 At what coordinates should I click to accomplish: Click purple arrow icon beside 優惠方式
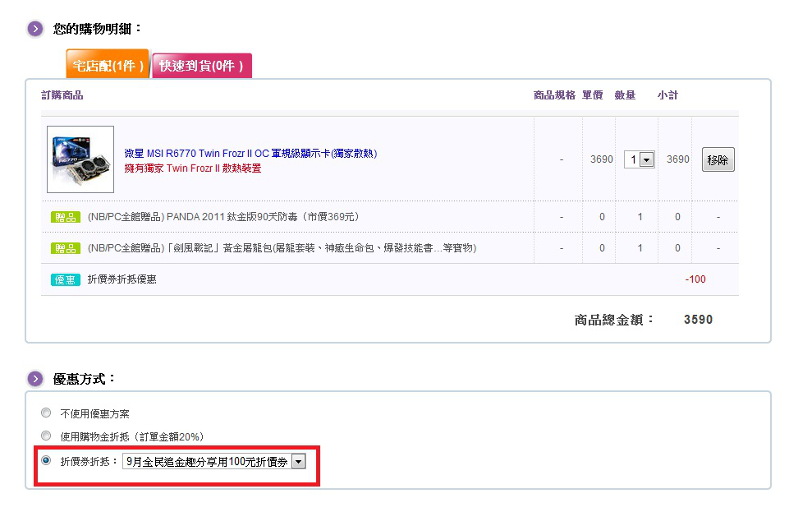(x=35, y=380)
